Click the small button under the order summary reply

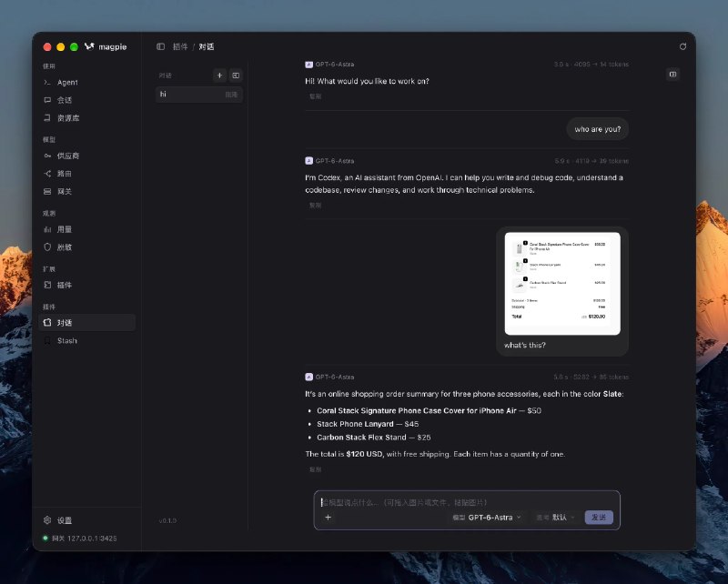coord(315,469)
